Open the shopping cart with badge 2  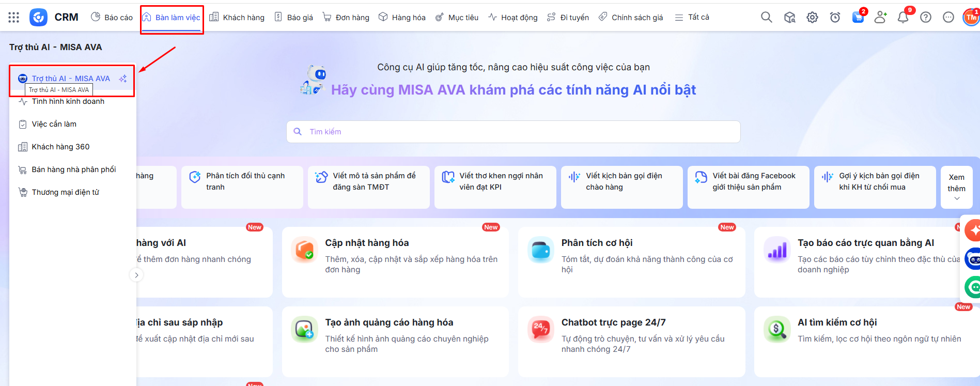pos(858,18)
